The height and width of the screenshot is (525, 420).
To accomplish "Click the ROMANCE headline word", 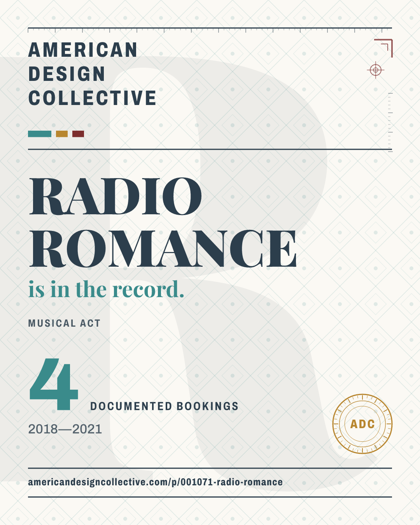I will point(163,249).
